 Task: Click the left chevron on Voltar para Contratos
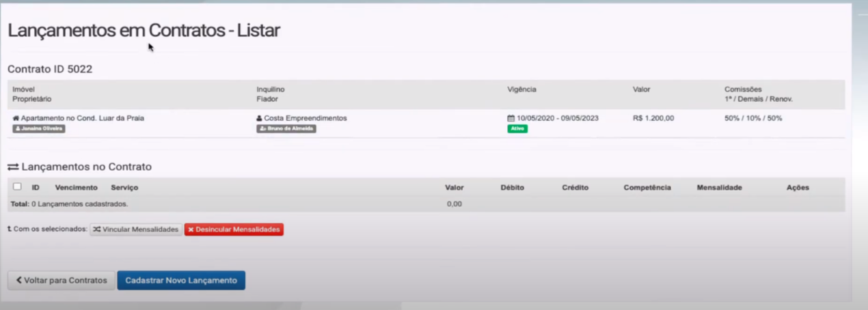coord(18,281)
